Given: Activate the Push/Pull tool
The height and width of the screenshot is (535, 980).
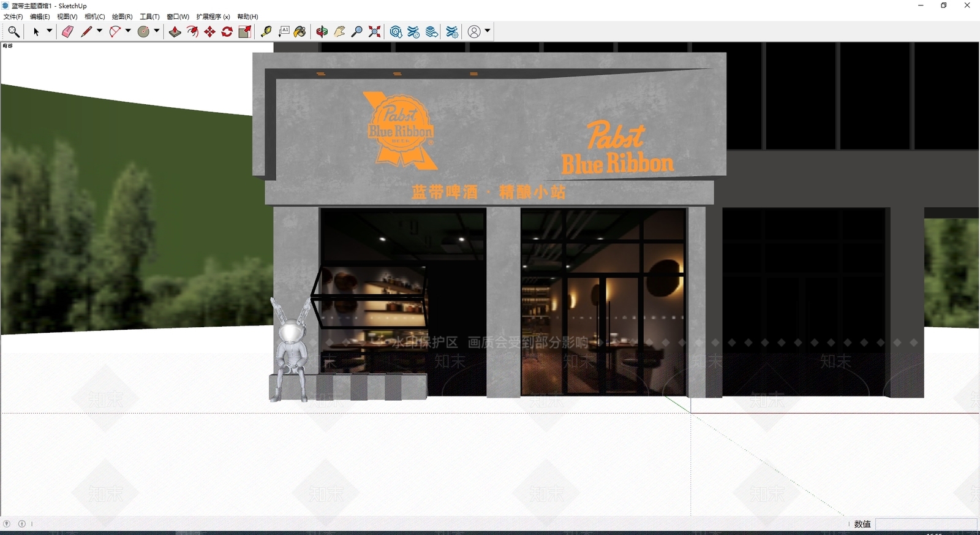Looking at the screenshot, I should 175,31.
